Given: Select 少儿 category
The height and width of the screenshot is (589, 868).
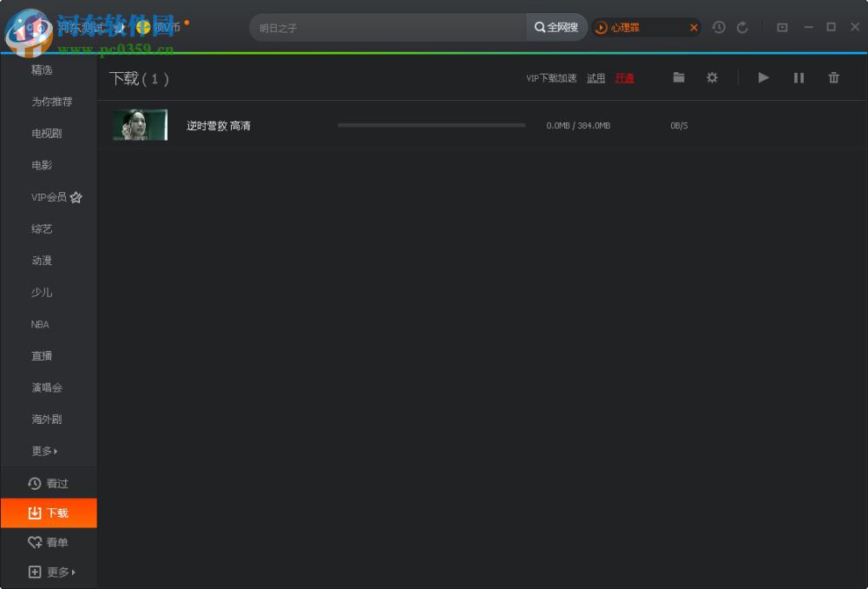Looking at the screenshot, I should (42, 292).
